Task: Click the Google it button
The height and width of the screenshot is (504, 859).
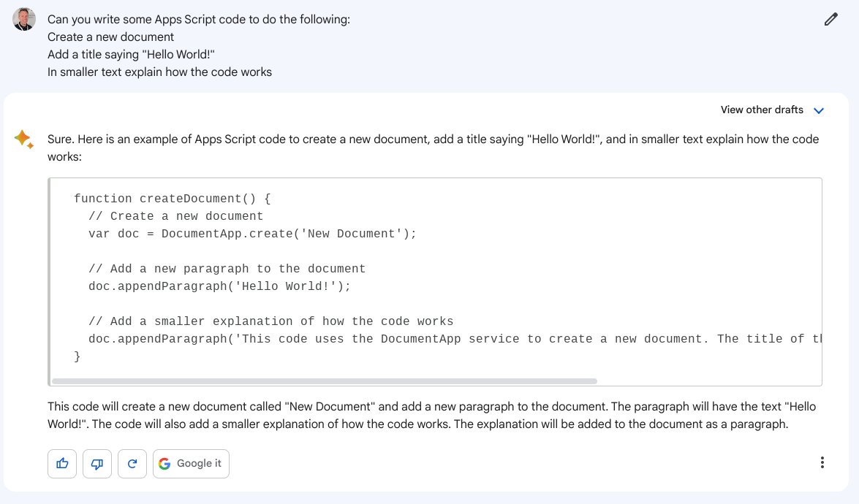Action: (191, 463)
